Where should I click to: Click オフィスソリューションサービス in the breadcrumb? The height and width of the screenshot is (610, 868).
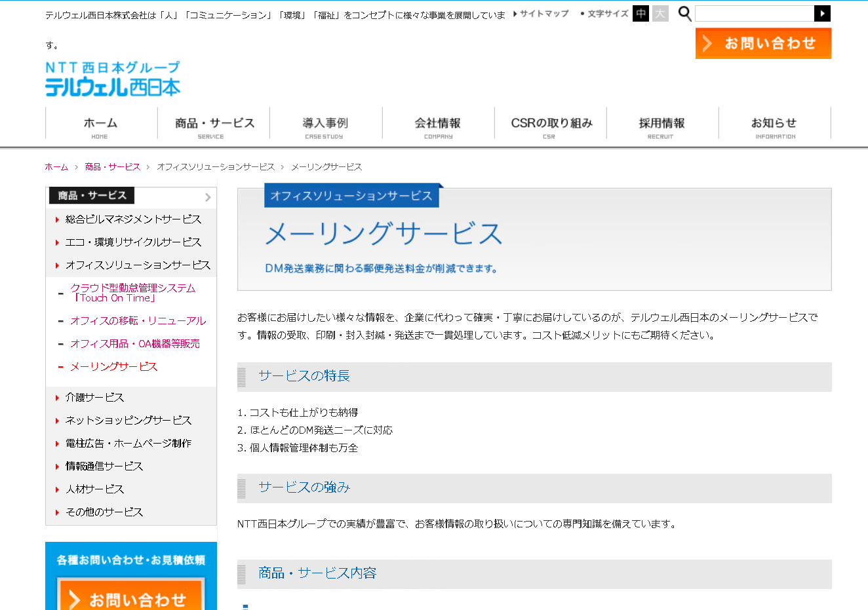point(216,167)
